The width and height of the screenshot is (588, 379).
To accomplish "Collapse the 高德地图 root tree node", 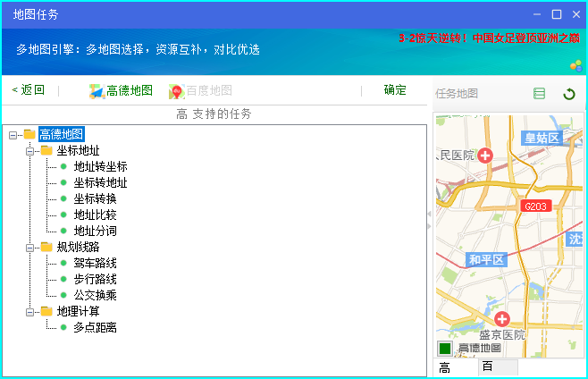I will click(x=13, y=135).
